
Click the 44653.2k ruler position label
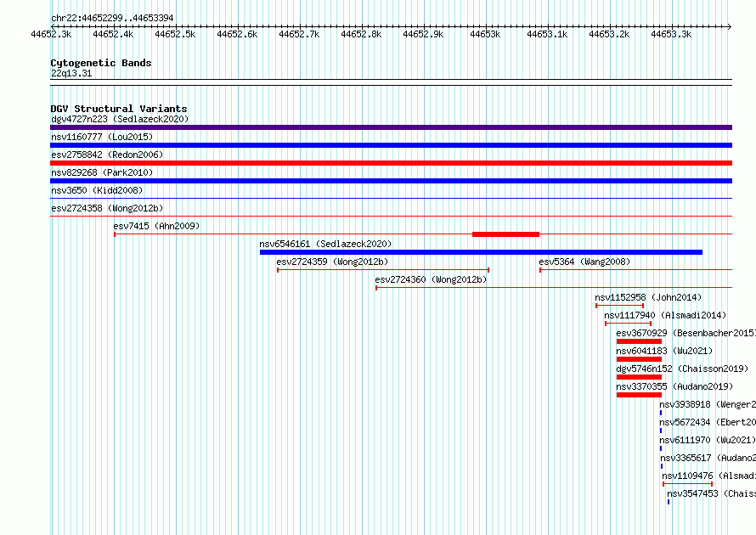(x=609, y=34)
